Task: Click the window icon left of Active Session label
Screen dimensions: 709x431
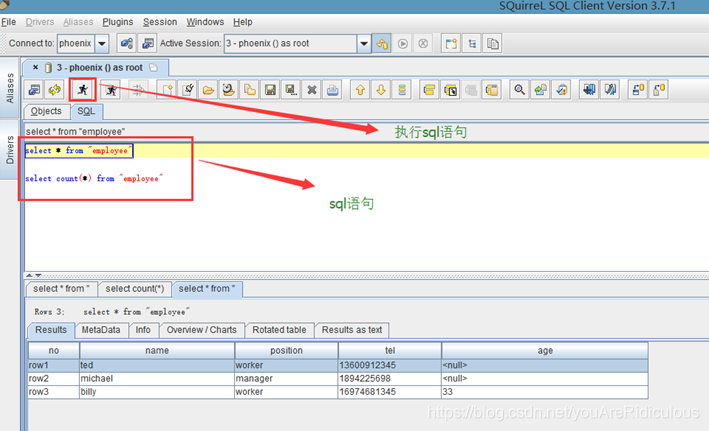Action: (x=147, y=43)
